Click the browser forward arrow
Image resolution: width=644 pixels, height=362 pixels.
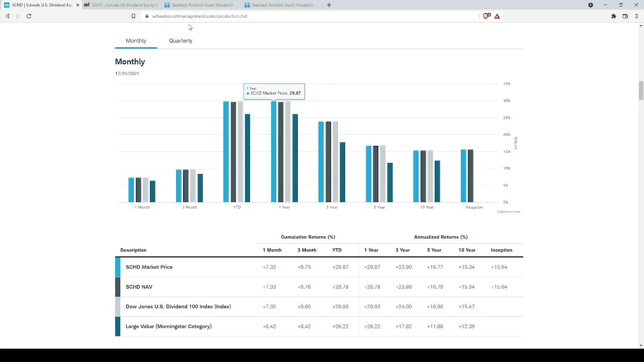[18, 16]
